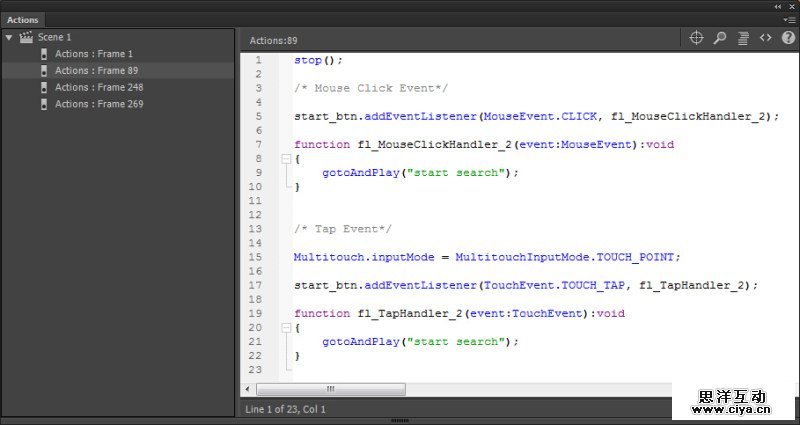Click the Actions:89 script tab label

pos(273,40)
